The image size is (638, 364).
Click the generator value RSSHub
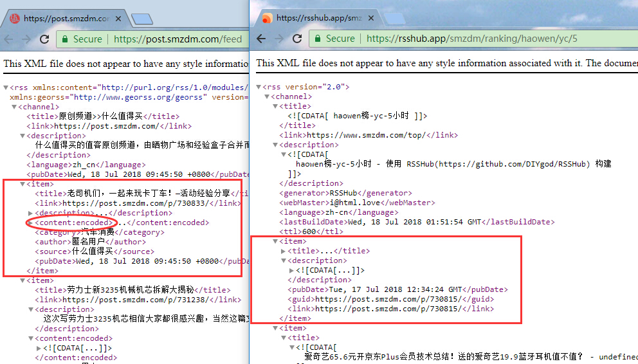coord(343,193)
